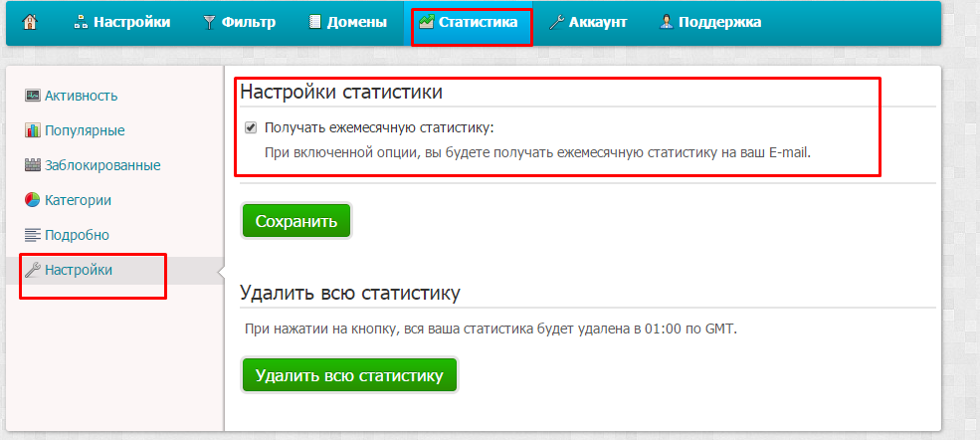
Task: Click the bar chart icon beside Популярные
Action: coord(33,130)
